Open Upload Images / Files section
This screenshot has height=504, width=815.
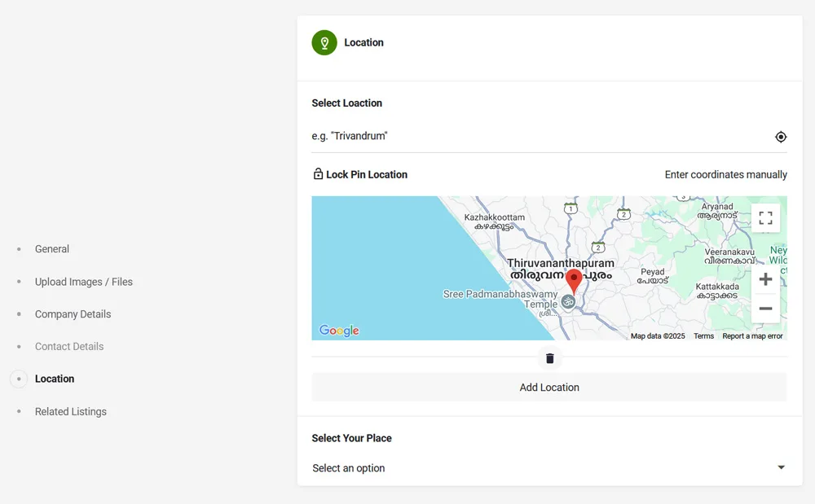(83, 282)
